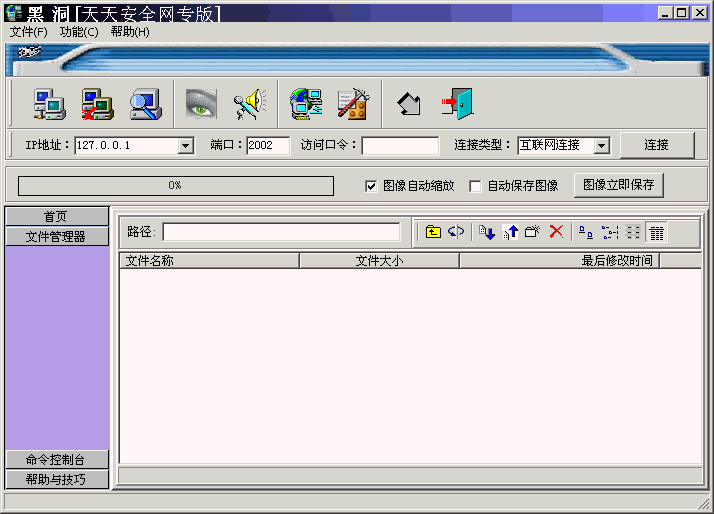This screenshot has height=514, width=714.
Task: Click the eye screen-monitoring icon
Action: (x=201, y=103)
